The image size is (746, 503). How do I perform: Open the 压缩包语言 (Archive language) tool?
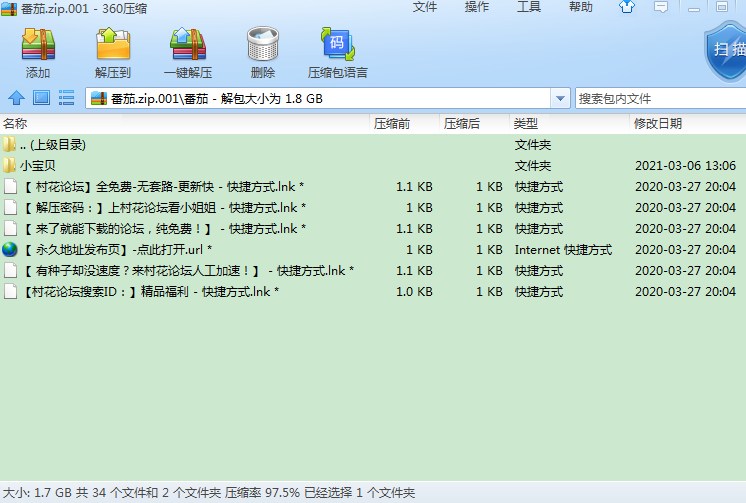coord(337,52)
